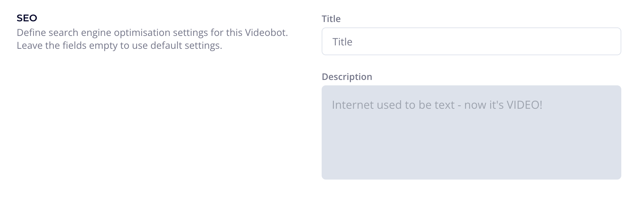Screen dimensions: 644x208
Task: Click the 'Define search engine optimisation' text line
Action: [152, 33]
